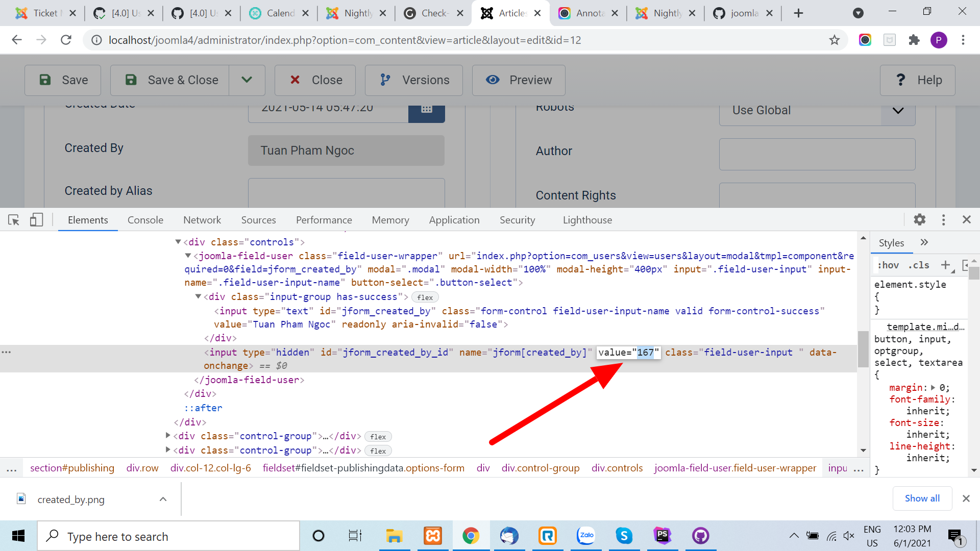
Task: Click the Created By user field
Action: [x=346, y=151]
